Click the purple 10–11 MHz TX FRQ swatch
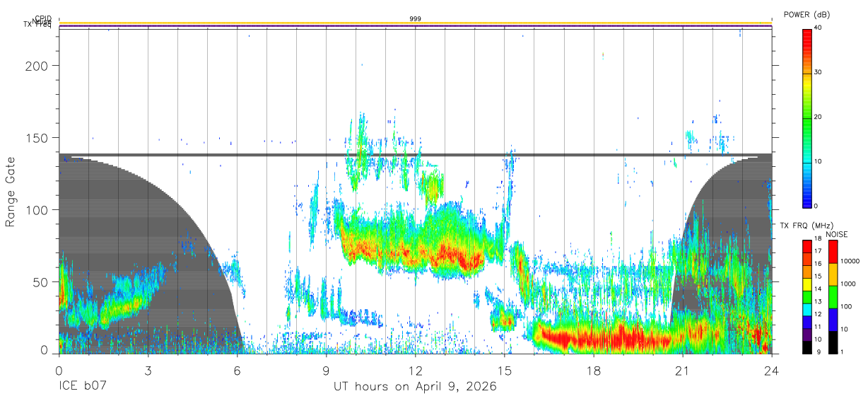868x401 pixels. (807, 334)
